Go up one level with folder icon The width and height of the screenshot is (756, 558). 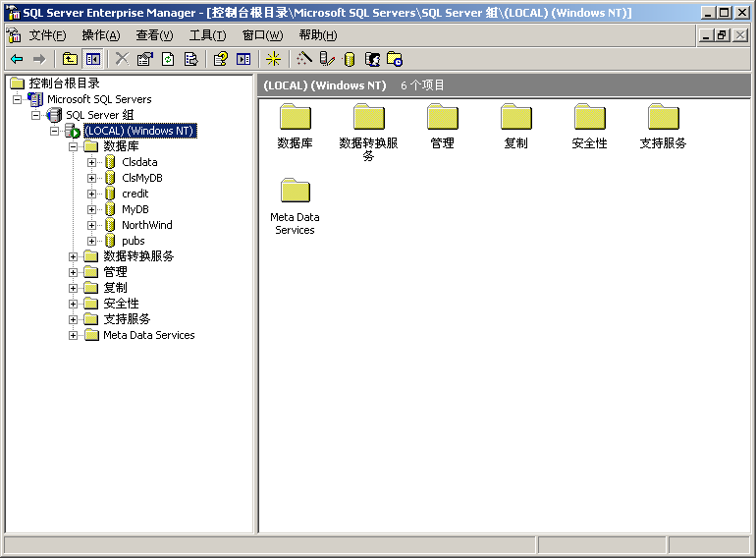(x=70, y=59)
